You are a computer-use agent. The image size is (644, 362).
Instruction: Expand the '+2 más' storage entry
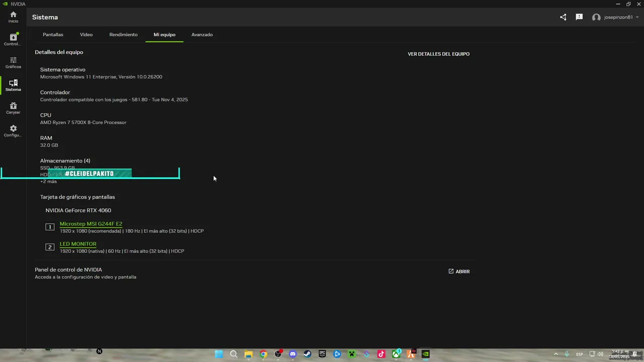48,182
